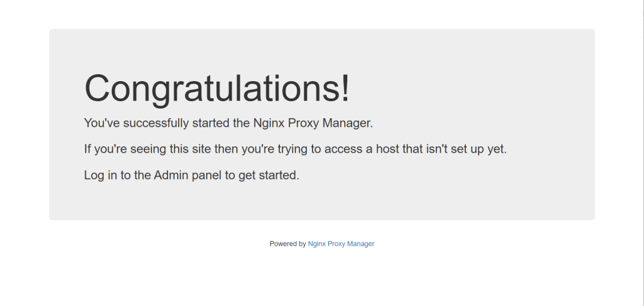Click the "You've successfully started" sentence
This screenshot has width=644, height=306.
(x=228, y=123)
